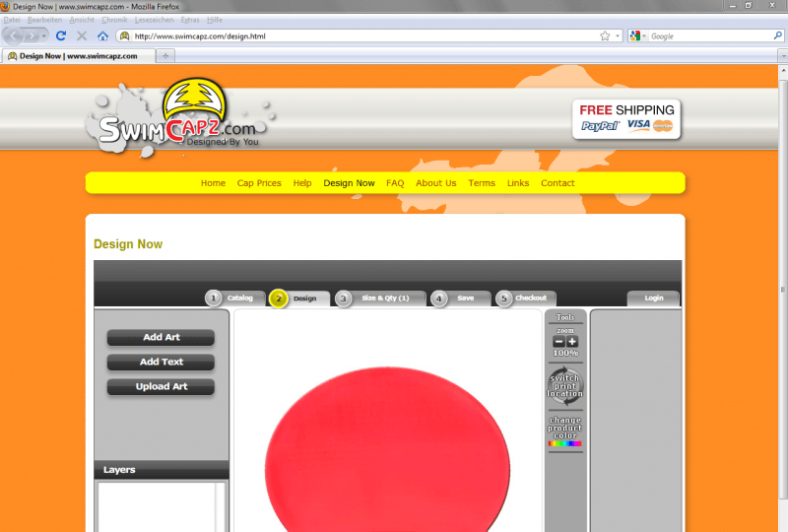Zoom out with the minus button
The width and height of the screenshot is (788, 532).
[558, 342]
